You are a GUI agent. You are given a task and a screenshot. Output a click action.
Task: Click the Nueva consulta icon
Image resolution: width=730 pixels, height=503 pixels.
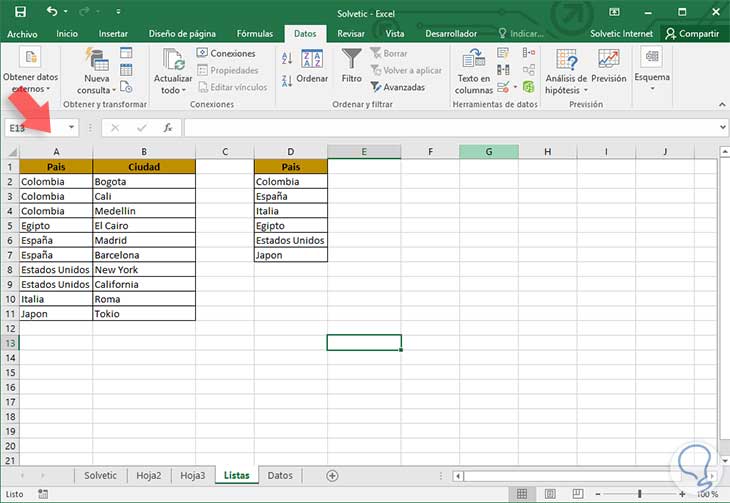[97, 60]
